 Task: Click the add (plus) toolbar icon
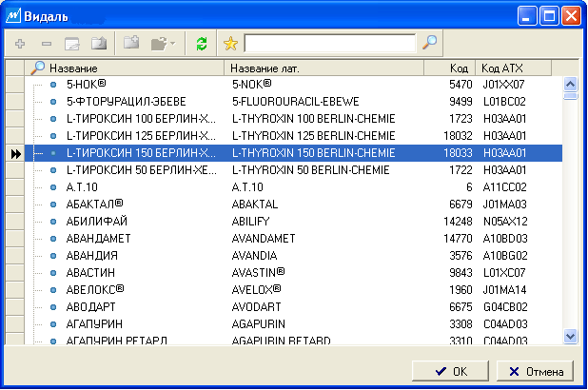20,44
